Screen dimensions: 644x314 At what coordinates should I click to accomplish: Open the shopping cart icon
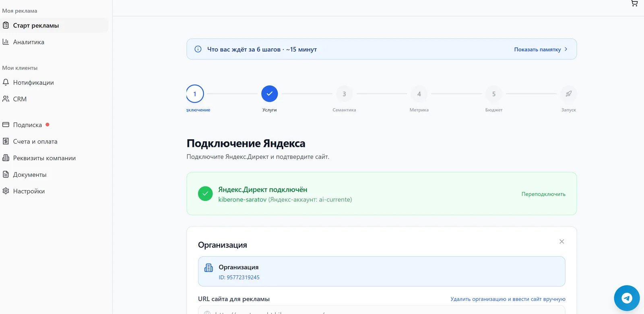(634, 3)
